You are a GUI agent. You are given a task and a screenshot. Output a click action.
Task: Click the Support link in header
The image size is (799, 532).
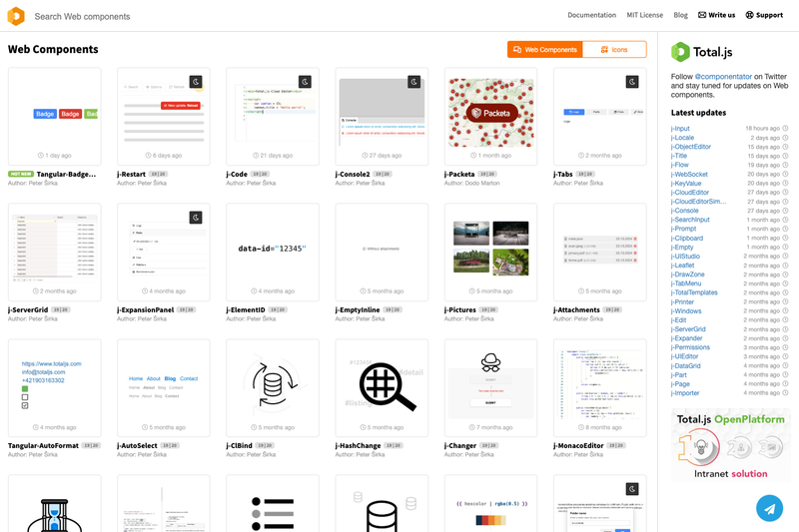764,15
